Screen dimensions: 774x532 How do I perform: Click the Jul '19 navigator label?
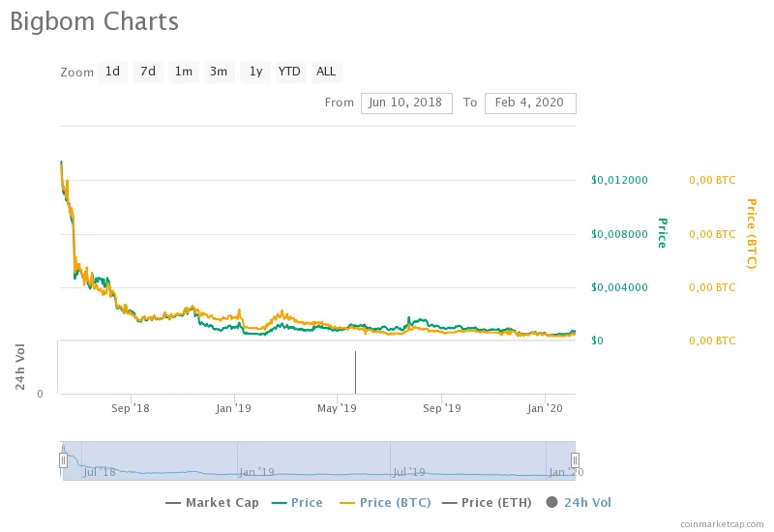[408, 472]
